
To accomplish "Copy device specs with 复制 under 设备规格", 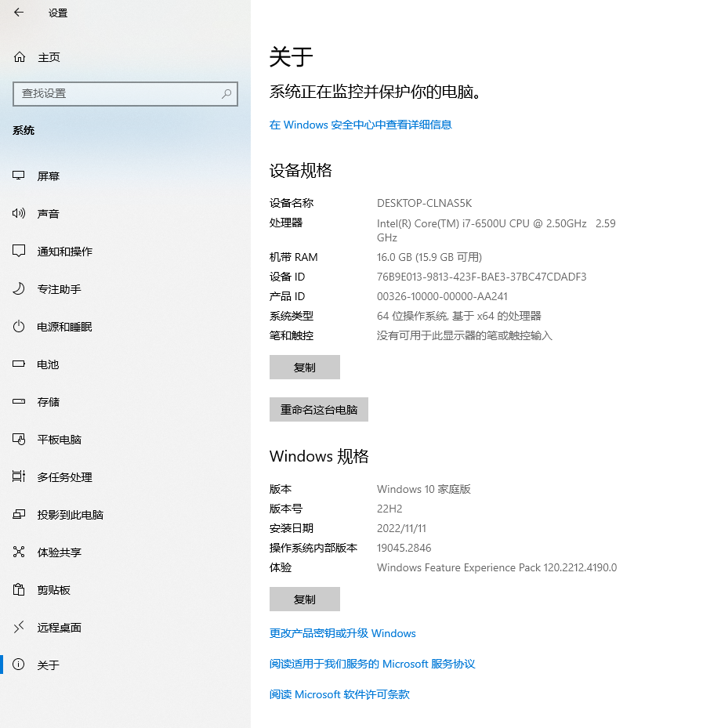I will tap(305, 368).
